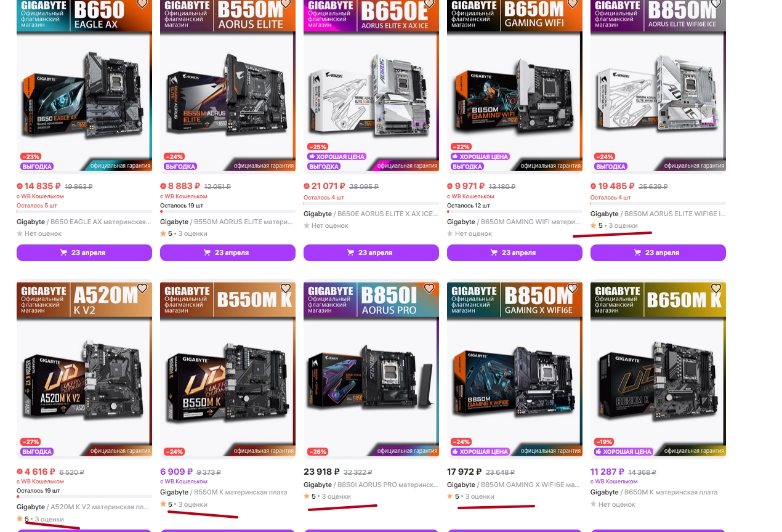This screenshot has height=532, width=782.
Task: Favorite the A520M K V2 motherboard via heart icon
Action: [x=142, y=288]
